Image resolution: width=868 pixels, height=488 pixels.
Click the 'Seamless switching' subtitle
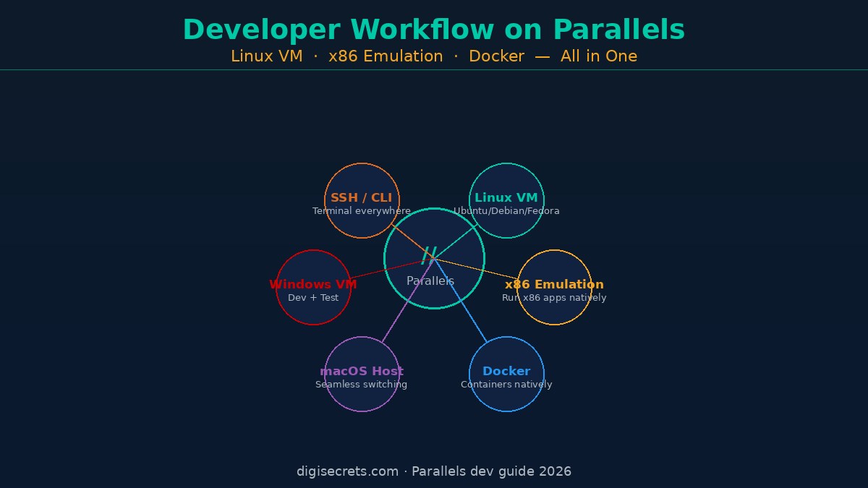[x=362, y=385]
